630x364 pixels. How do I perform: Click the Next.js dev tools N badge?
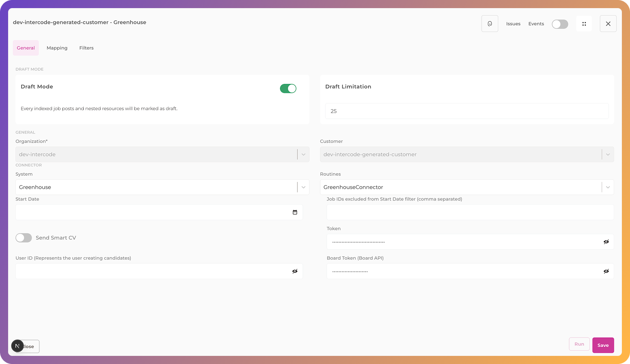(x=17, y=346)
